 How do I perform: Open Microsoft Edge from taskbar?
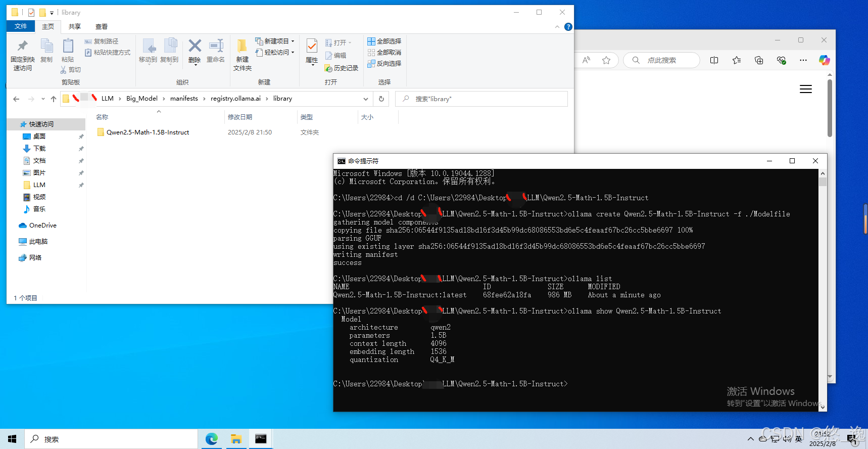(212, 439)
